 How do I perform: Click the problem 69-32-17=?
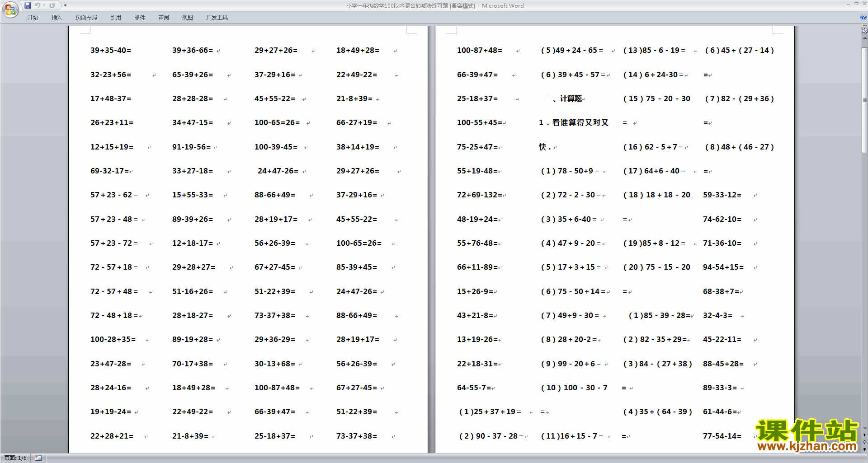[110, 171]
